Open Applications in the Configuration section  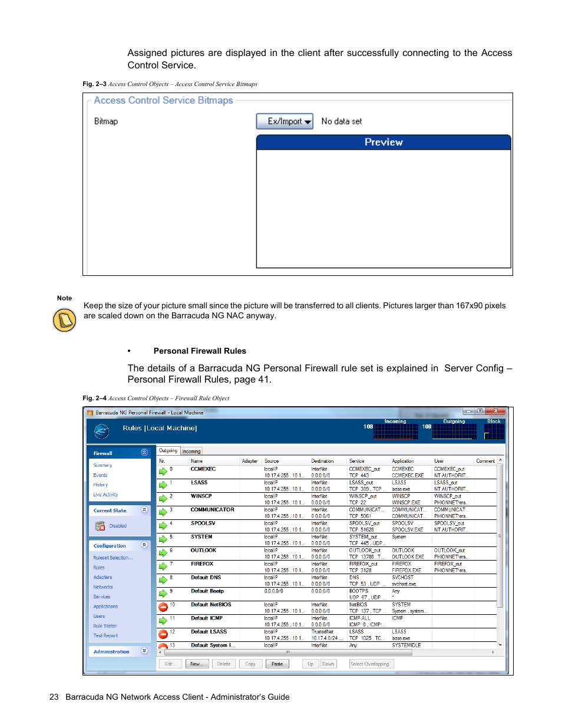click(x=105, y=607)
